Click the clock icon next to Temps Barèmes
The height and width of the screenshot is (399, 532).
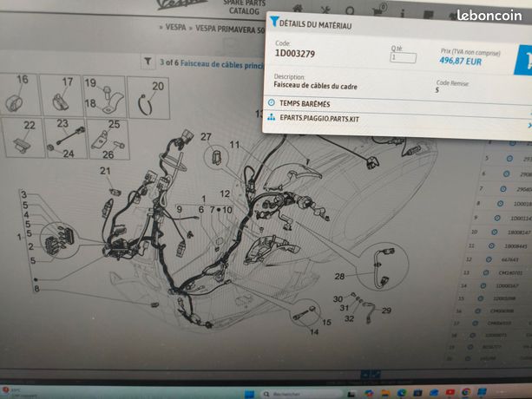coord(271,102)
